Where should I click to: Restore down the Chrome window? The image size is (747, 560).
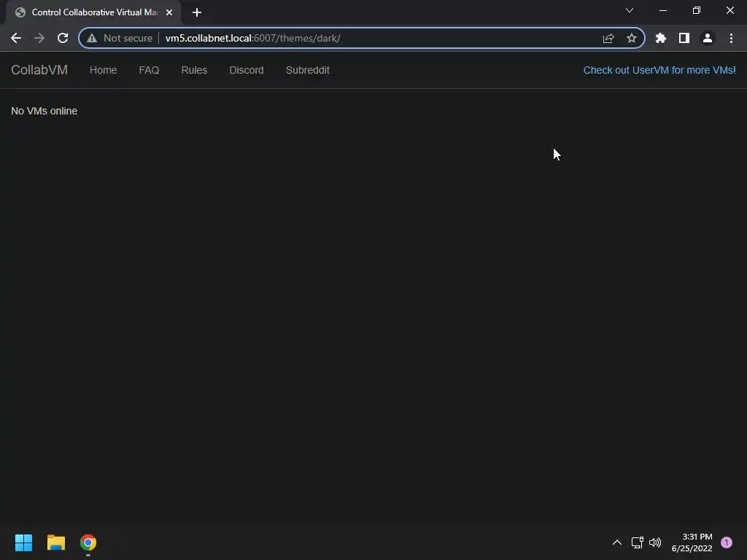pos(697,10)
